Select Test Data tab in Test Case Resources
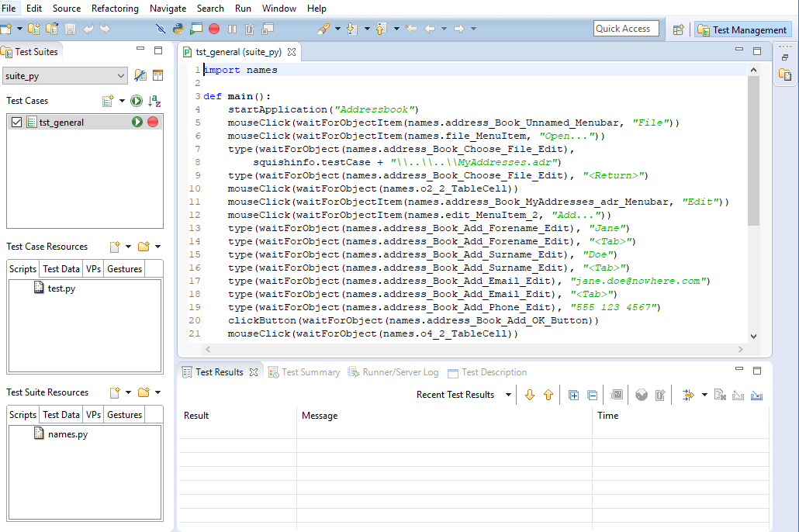This screenshot has width=799, height=532. point(61,269)
